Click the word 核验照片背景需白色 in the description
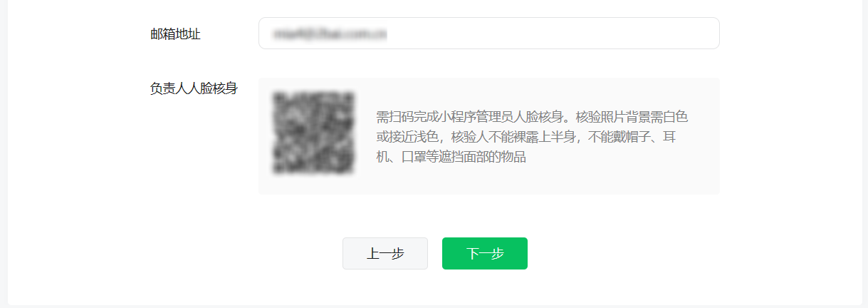 (632, 116)
